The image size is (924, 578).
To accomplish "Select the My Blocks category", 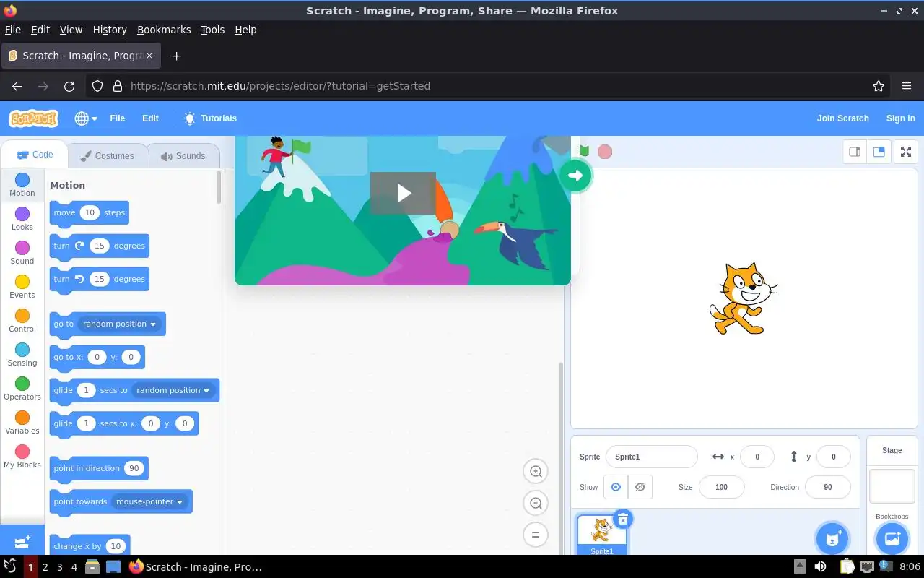I will [22, 457].
